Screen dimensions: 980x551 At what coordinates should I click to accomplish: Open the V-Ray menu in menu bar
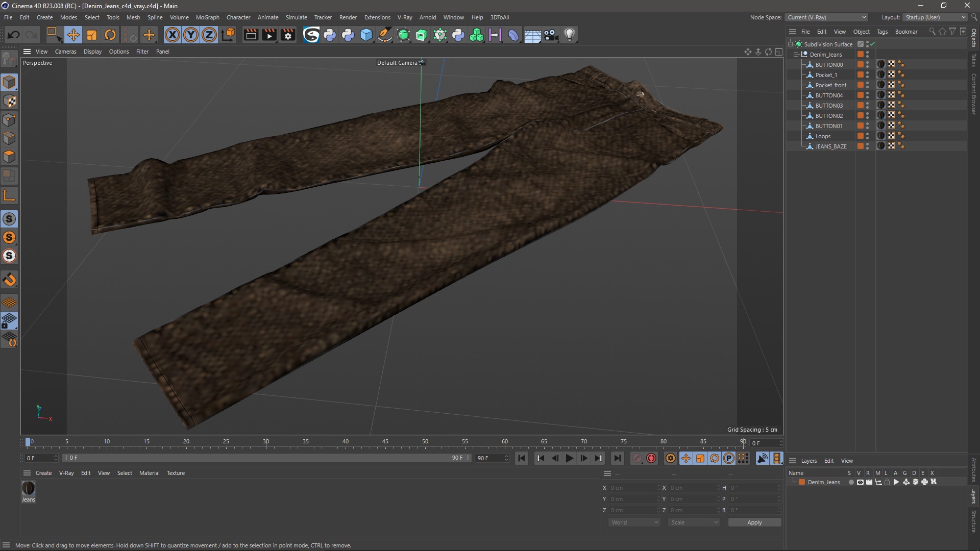[x=405, y=17]
